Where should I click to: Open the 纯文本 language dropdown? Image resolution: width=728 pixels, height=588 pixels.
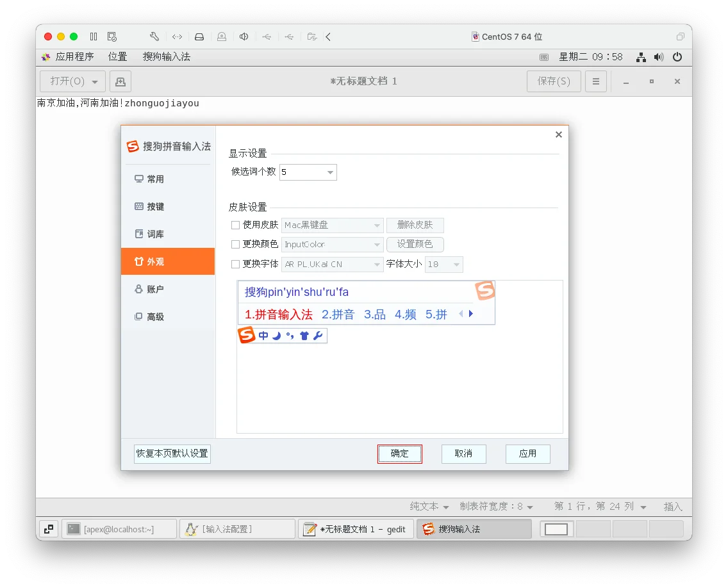click(429, 506)
